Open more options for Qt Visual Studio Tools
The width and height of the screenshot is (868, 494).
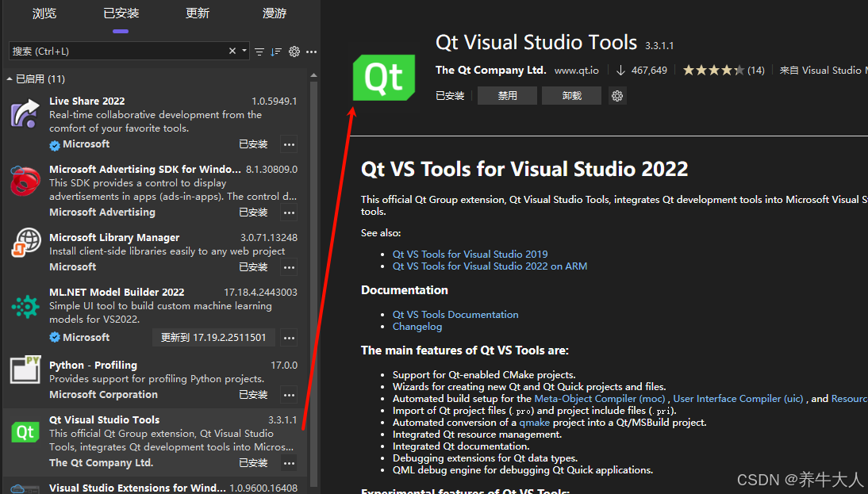point(289,463)
